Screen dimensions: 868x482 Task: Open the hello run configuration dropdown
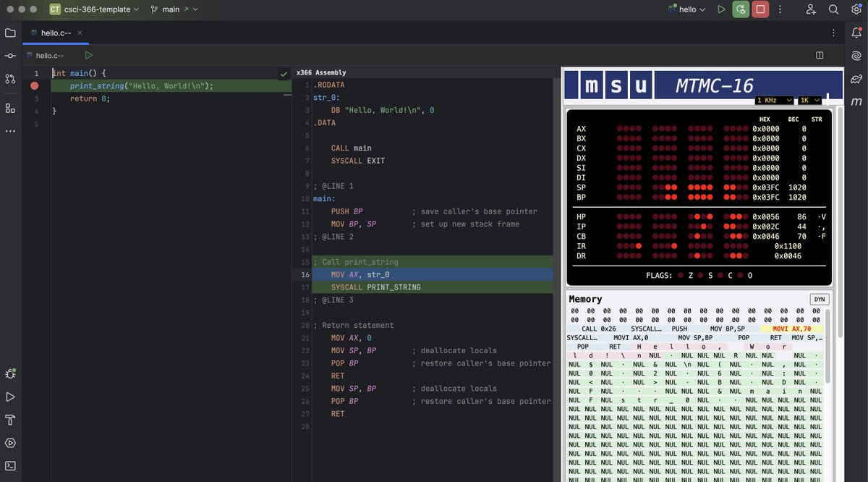click(x=688, y=9)
